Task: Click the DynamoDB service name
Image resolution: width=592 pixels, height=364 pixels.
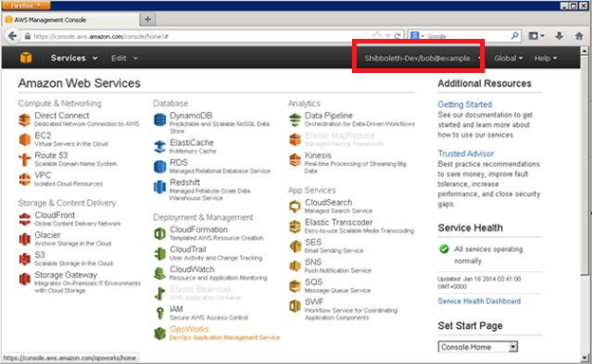Action: point(191,116)
